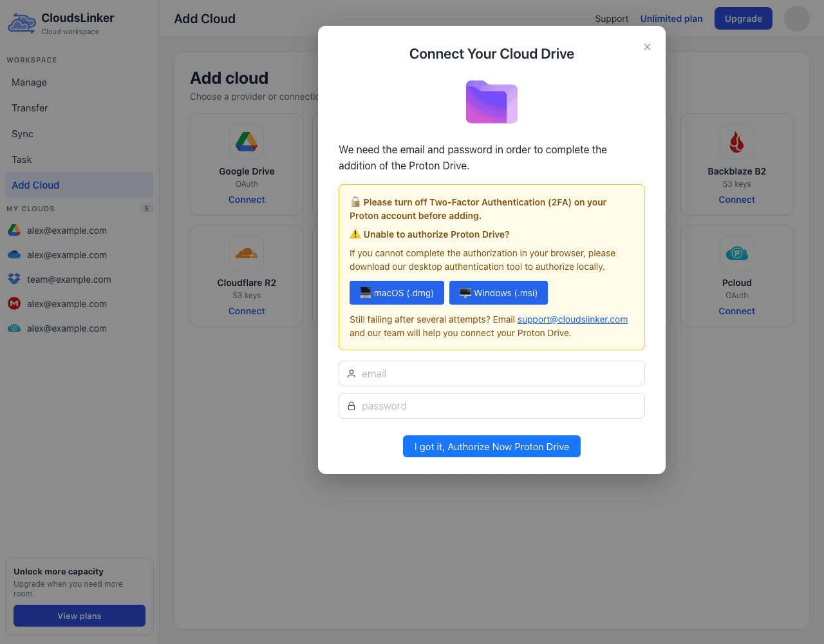Click the Google Drive icon in My Clouds list
The height and width of the screenshot is (644, 824).
tap(14, 231)
